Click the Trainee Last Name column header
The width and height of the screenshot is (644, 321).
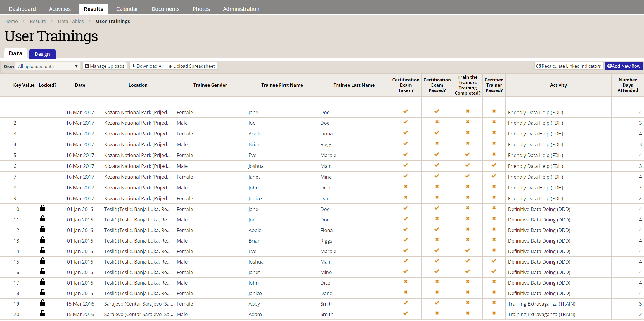[354, 85]
